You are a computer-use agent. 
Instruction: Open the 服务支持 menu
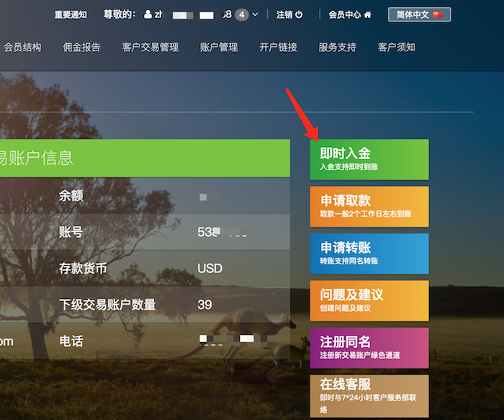[x=338, y=48]
